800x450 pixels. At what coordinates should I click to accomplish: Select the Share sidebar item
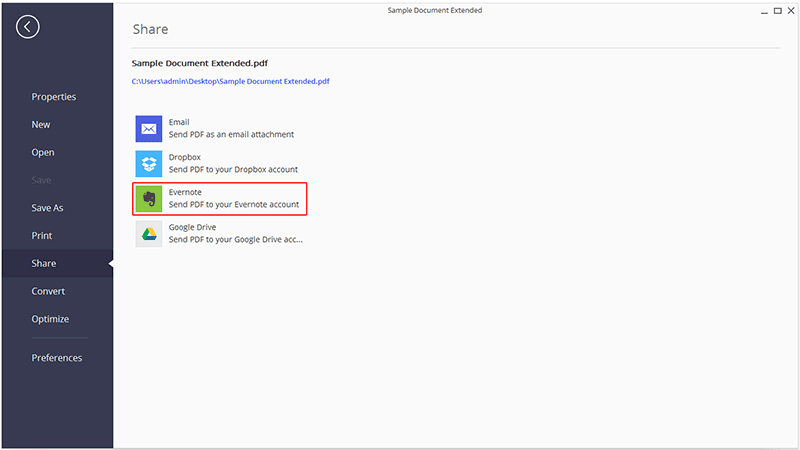pos(58,263)
